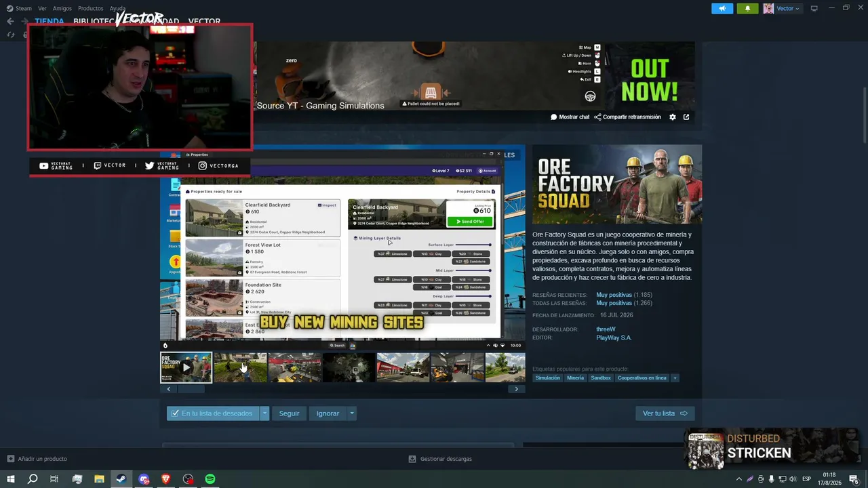The image size is (868, 488).
Task: Add a tag with the plus button
Action: tap(675, 378)
